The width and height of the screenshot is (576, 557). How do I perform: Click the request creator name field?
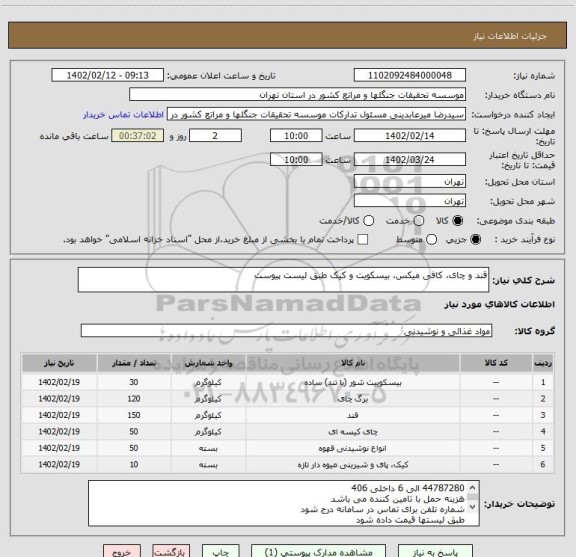tap(316, 114)
